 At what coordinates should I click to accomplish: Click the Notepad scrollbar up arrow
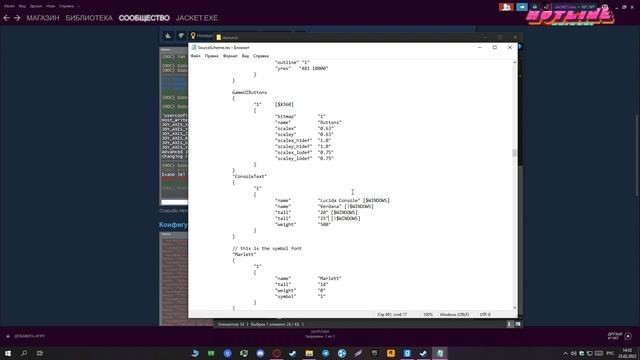coord(514,62)
